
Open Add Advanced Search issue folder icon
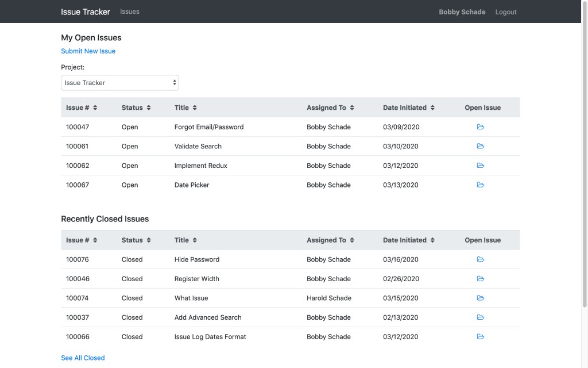481,317
